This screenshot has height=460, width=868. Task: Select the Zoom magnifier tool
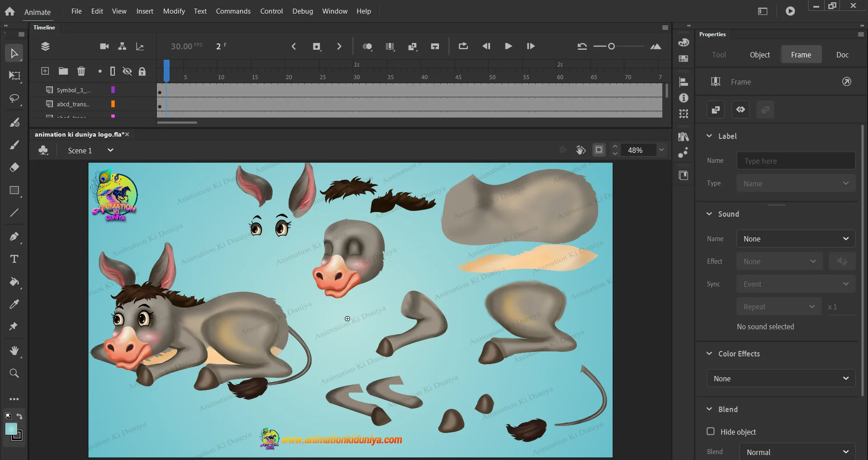click(x=14, y=373)
